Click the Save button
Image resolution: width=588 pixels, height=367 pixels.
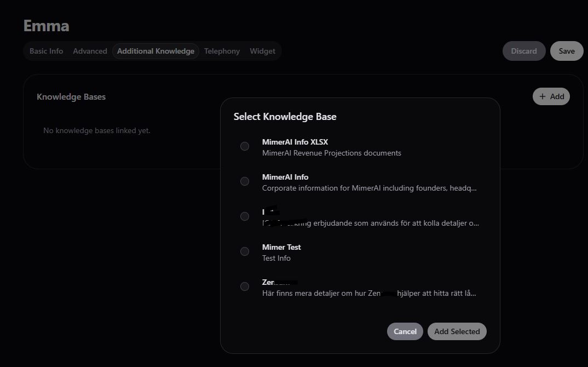point(566,51)
